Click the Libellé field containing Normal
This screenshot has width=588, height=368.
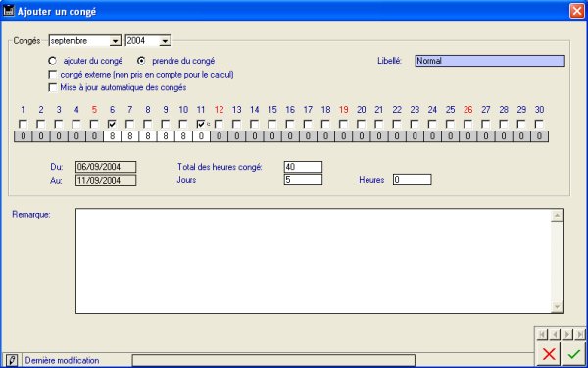(490, 61)
